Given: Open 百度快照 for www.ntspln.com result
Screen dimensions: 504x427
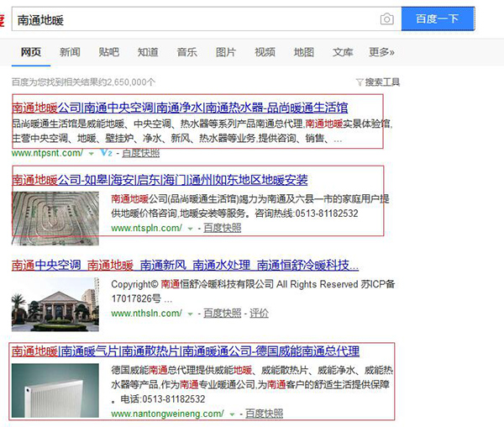Looking at the screenshot, I should [223, 228].
